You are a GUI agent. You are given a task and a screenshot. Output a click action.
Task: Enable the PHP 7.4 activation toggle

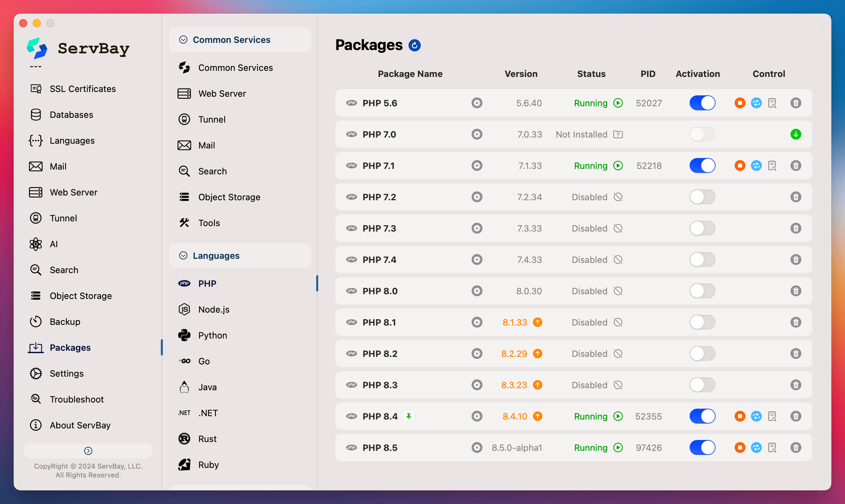click(702, 259)
